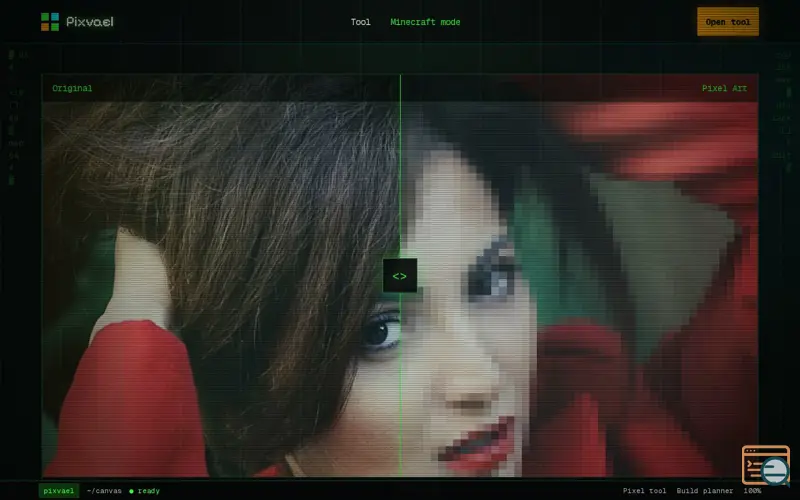The width and height of the screenshot is (800, 500).
Task: Click the ready status indicator
Action: pyautogui.click(x=144, y=491)
